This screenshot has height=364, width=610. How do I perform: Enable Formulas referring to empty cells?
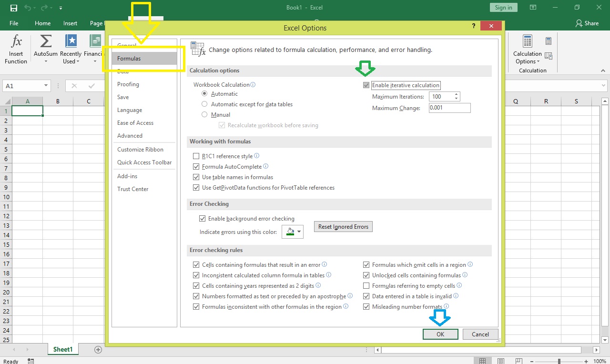(x=366, y=286)
